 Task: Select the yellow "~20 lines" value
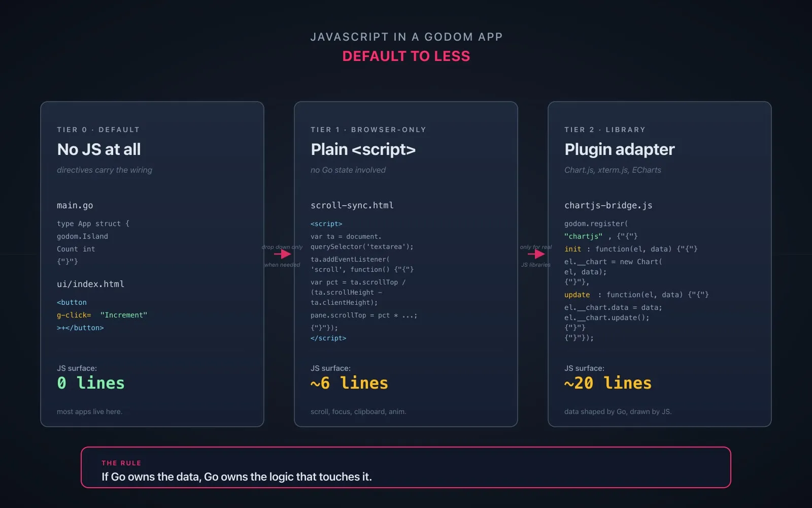[x=608, y=383]
